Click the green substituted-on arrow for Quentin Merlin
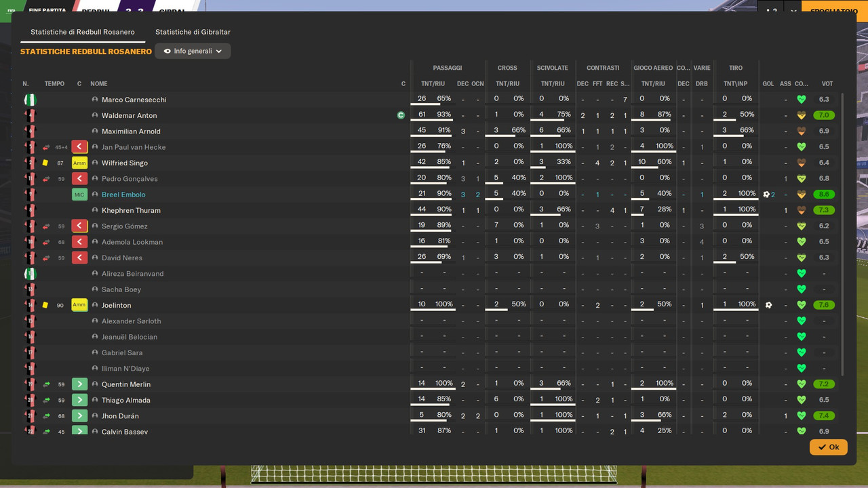The image size is (868, 488). point(79,384)
